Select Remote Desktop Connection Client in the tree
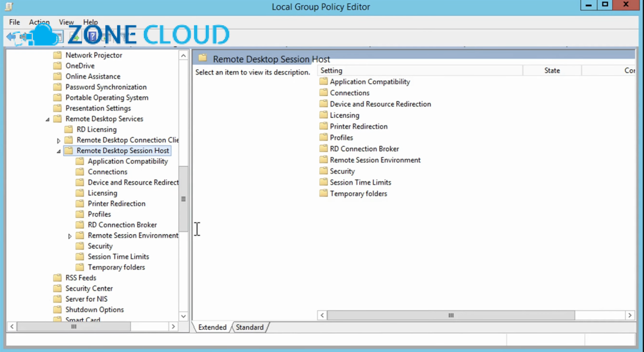 pyautogui.click(x=128, y=140)
